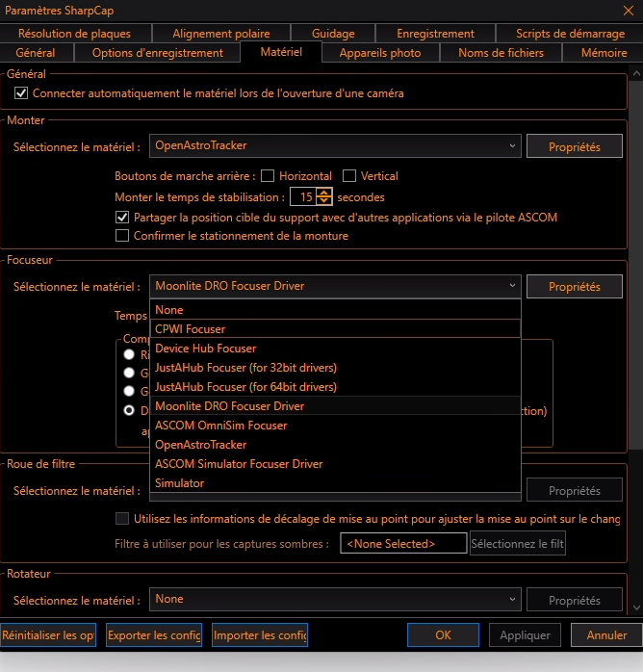The width and height of the screenshot is (643, 672).
Task: Click the Appliquer button
Action: tap(525, 634)
